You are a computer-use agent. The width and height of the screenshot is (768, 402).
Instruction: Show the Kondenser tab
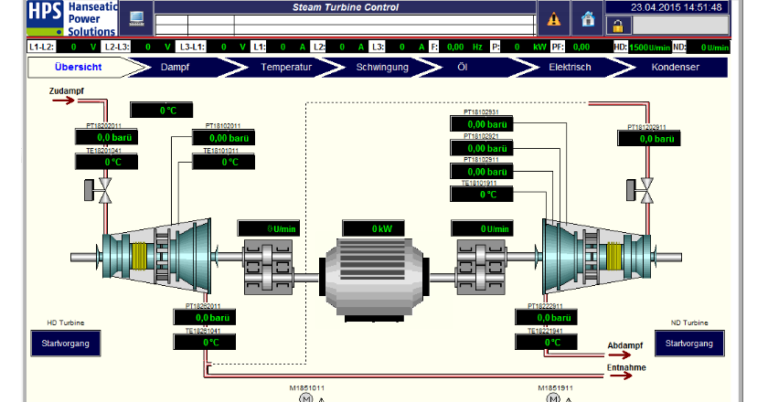675,68
